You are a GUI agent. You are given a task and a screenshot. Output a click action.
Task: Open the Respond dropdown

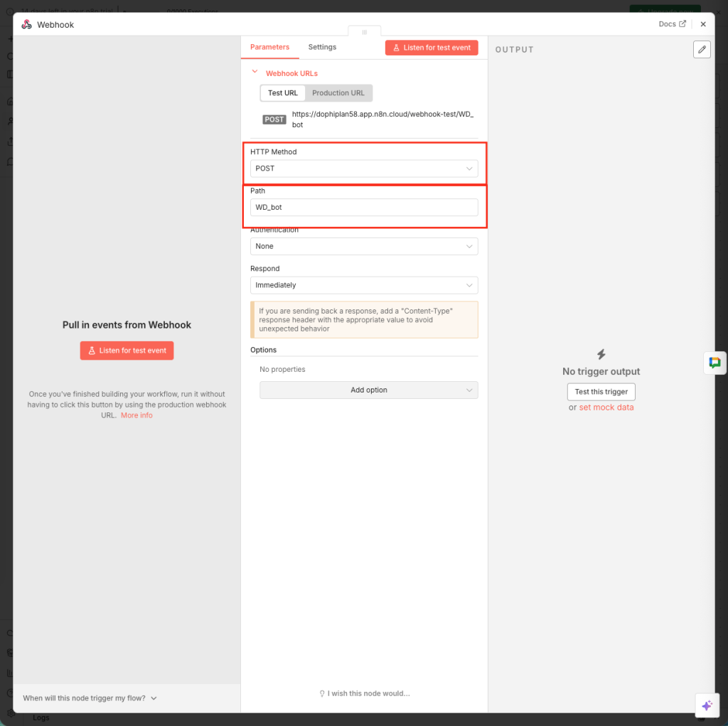point(364,285)
